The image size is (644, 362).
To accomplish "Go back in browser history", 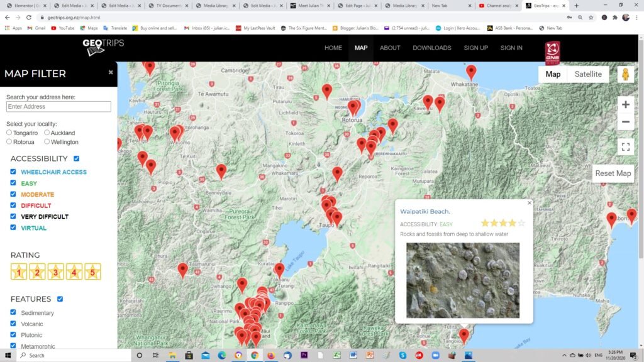I will [8, 17].
